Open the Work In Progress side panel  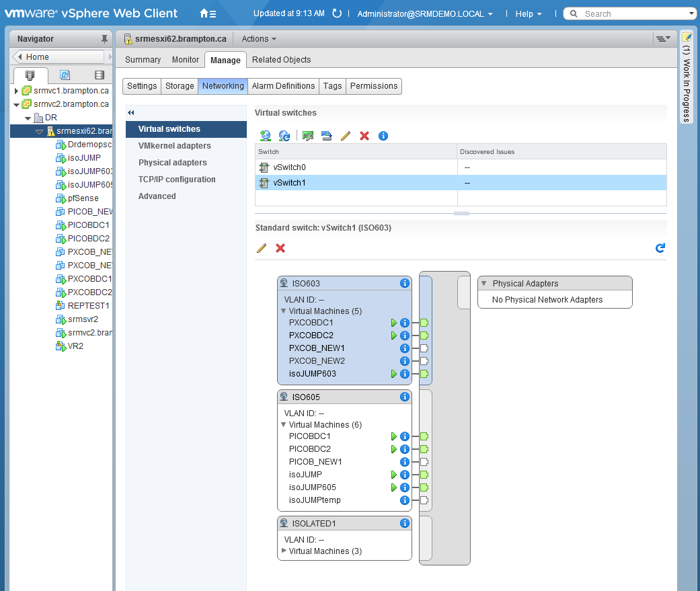(x=687, y=78)
